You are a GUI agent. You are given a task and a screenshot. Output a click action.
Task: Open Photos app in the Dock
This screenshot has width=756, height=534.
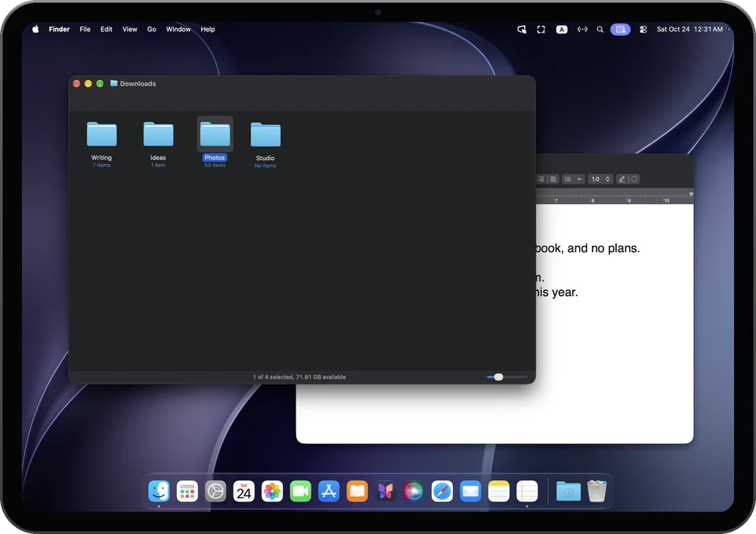click(x=272, y=491)
